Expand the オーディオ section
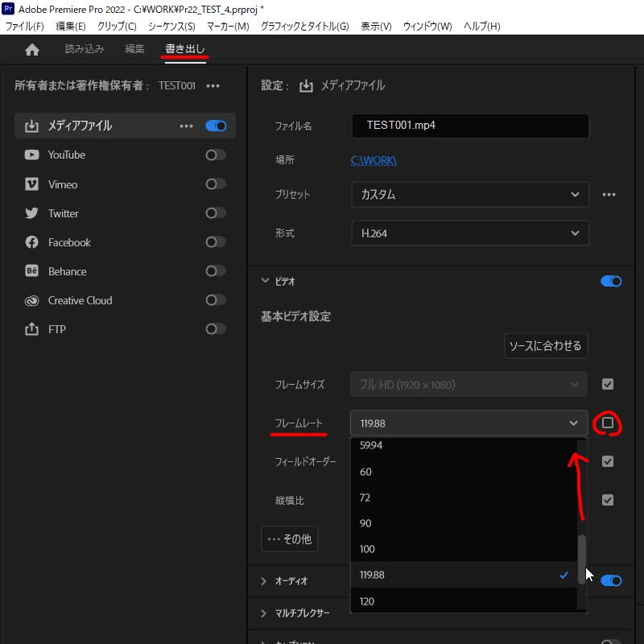 (264, 581)
